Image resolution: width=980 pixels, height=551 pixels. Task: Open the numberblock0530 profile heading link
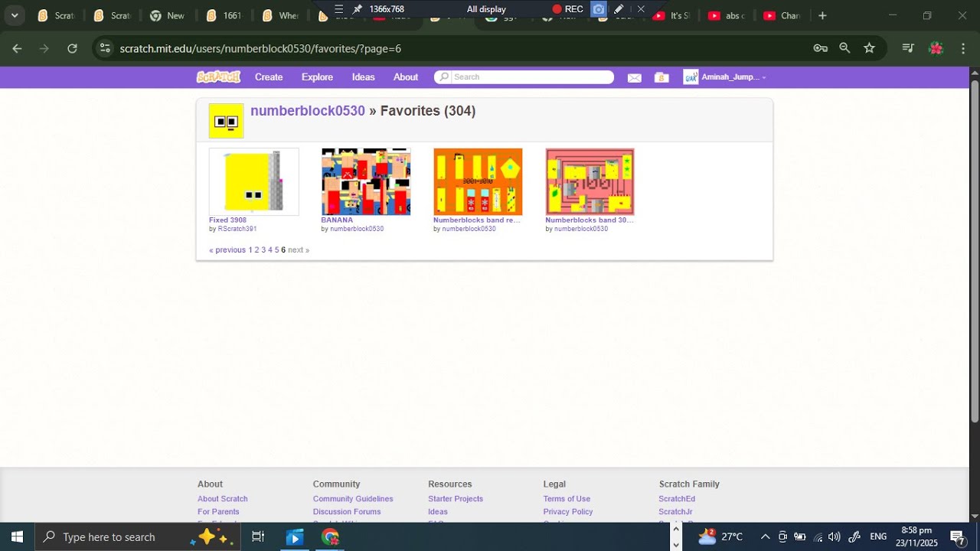pyautogui.click(x=308, y=111)
